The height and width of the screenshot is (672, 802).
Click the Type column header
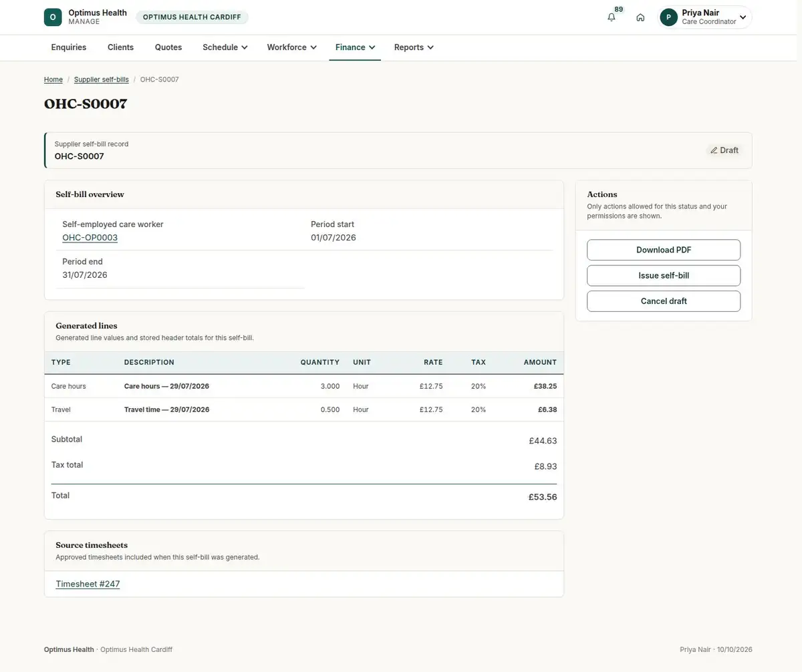[x=61, y=362]
